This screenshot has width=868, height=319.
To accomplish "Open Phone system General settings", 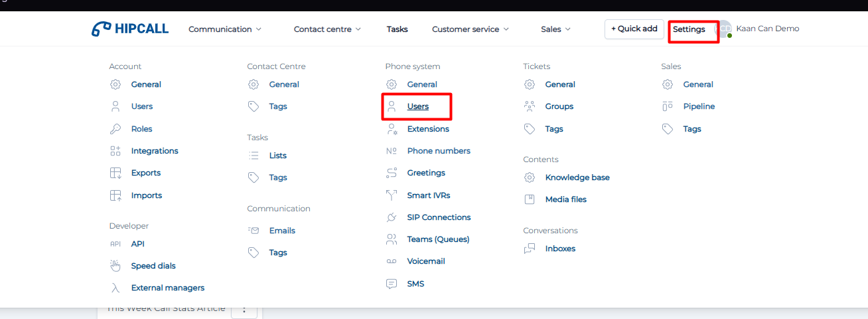I will [x=422, y=84].
